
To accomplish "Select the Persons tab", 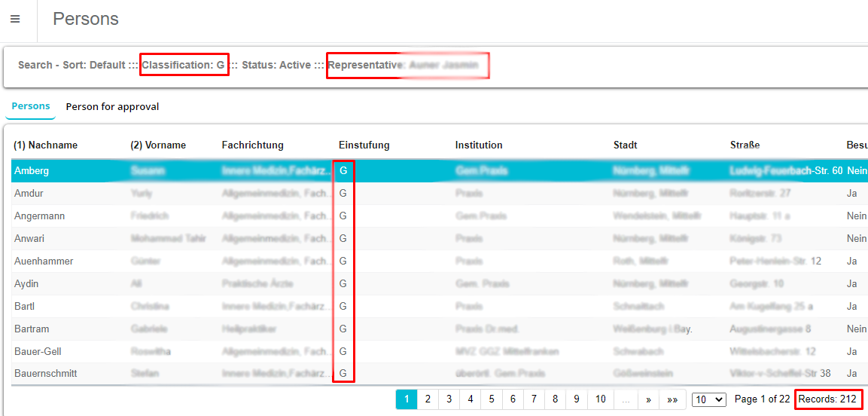I will (x=31, y=106).
